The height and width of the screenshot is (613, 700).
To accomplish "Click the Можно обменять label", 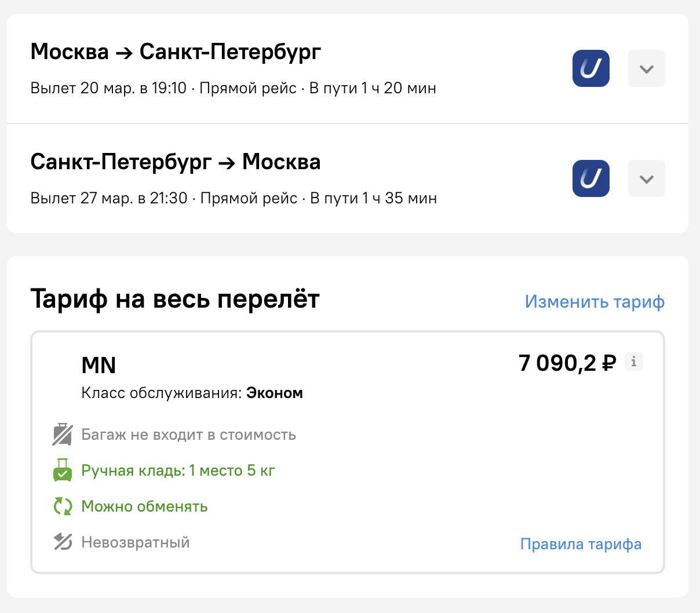I will point(144,506).
